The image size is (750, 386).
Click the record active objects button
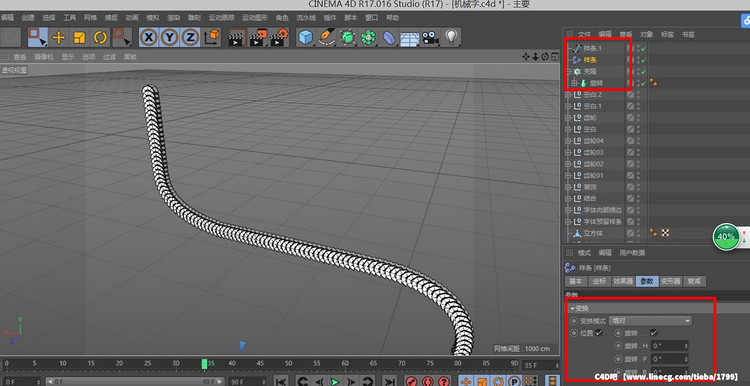click(x=412, y=381)
